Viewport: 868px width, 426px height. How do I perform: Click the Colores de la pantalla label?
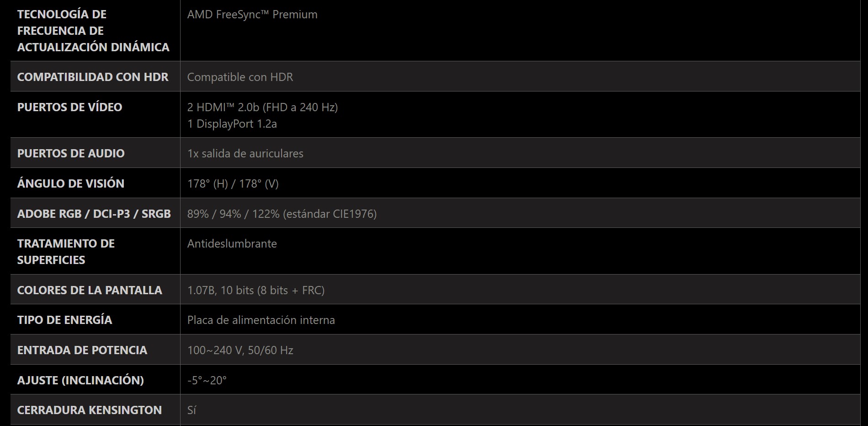(90, 290)
